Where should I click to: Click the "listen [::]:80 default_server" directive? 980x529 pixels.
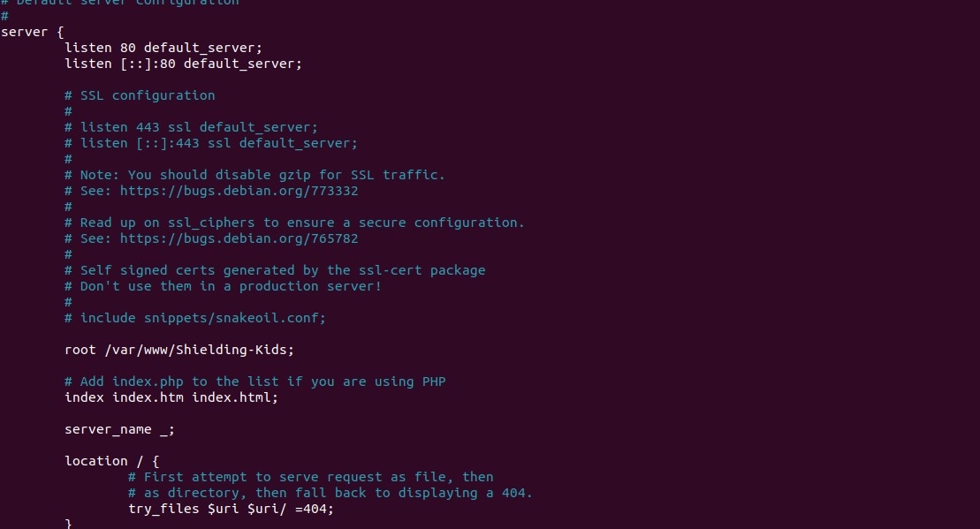[183, 64]
